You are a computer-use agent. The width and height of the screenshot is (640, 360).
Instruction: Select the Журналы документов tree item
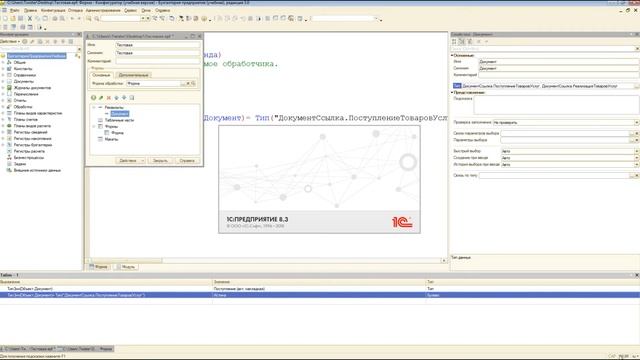[x=32, y=88]
